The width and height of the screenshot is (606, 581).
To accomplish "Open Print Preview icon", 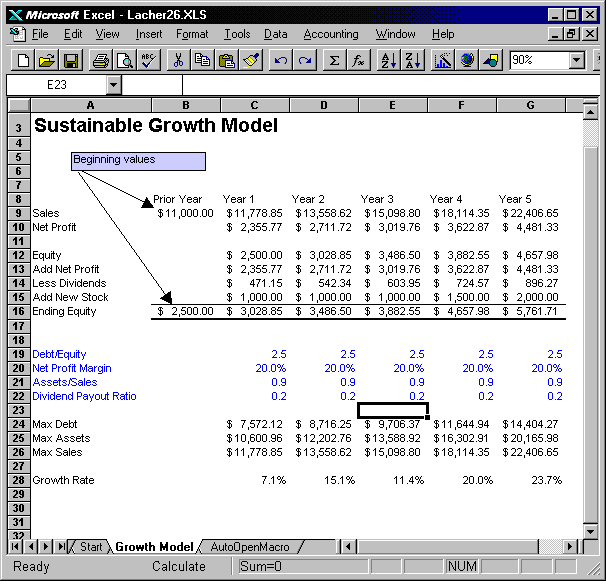I will click(x=125, y=60).
